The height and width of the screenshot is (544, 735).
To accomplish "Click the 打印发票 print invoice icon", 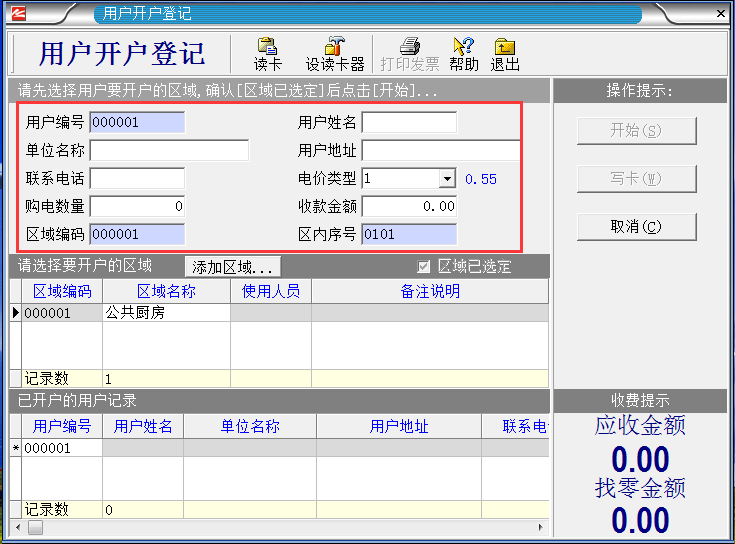I will 409,54.
